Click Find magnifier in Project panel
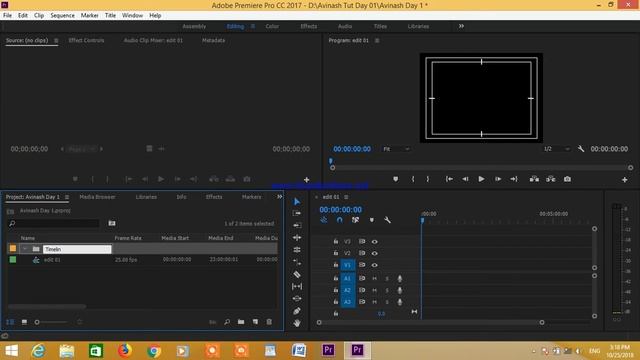 tap(227, 322)
